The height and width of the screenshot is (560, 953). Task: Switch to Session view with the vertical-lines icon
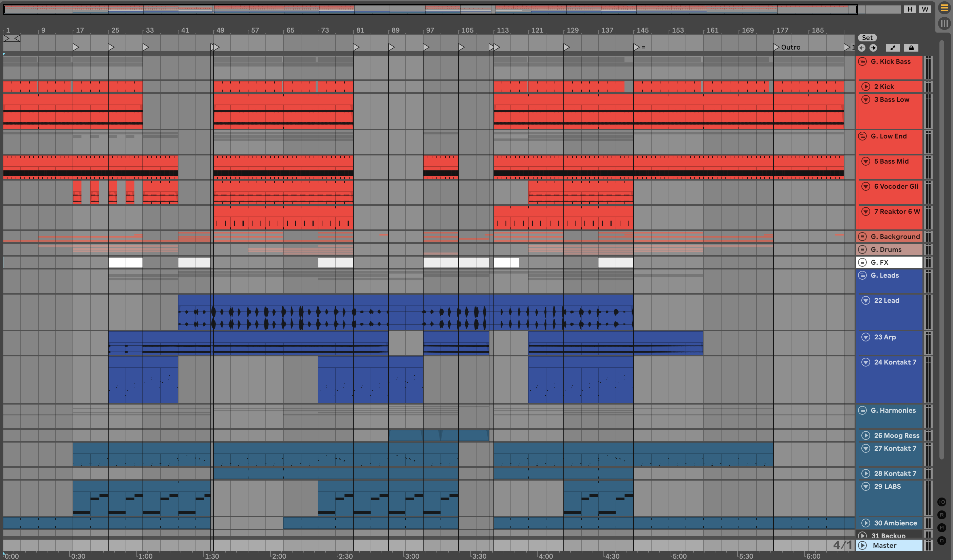coord(944,23)
